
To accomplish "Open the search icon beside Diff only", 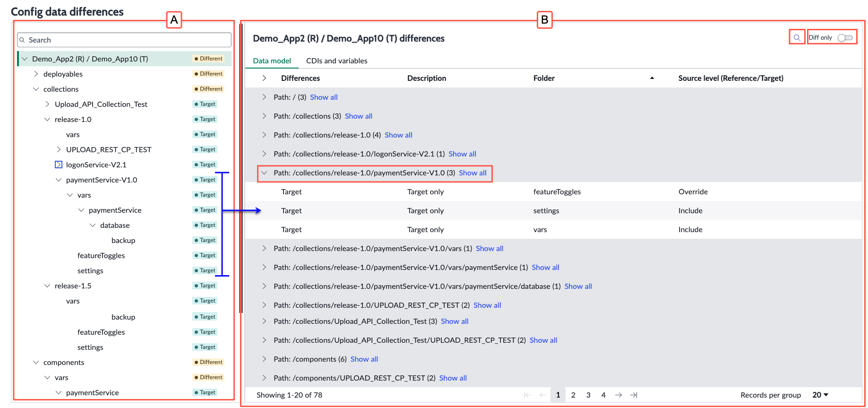I will click(797, 38).
